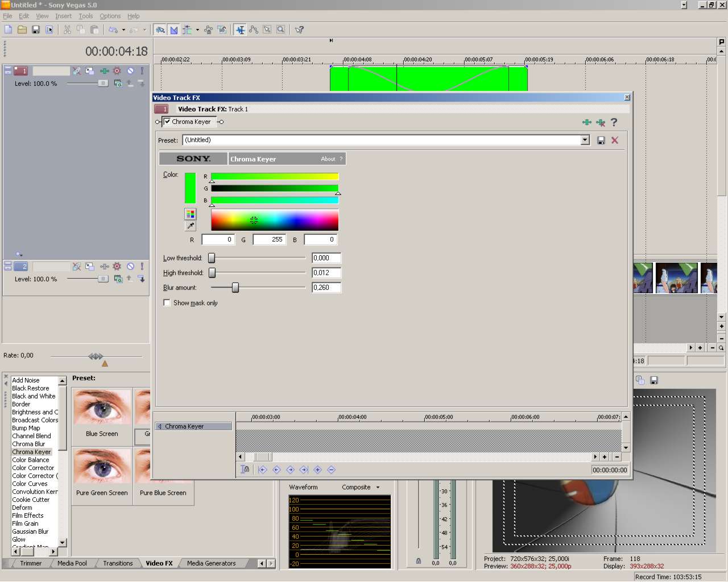Click the High threshold value field
This screenshot has height=582, width=728.
326,273
